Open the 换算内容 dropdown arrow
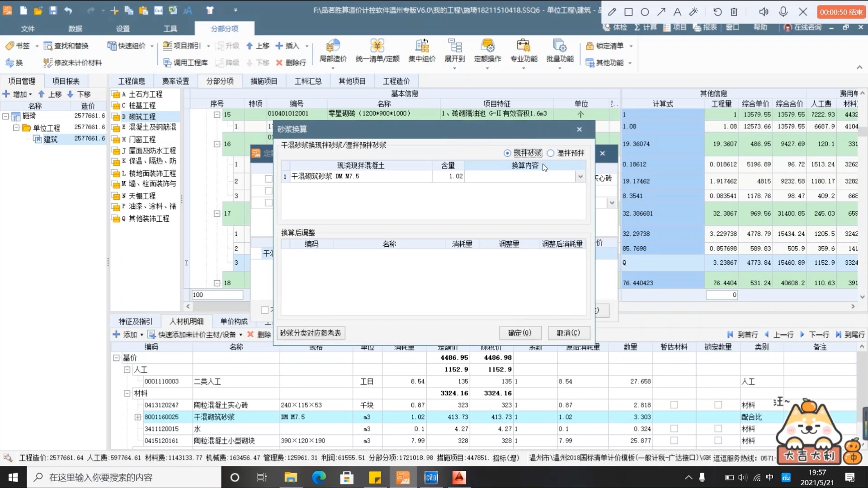868x488 pixels. tap(580, 176)
